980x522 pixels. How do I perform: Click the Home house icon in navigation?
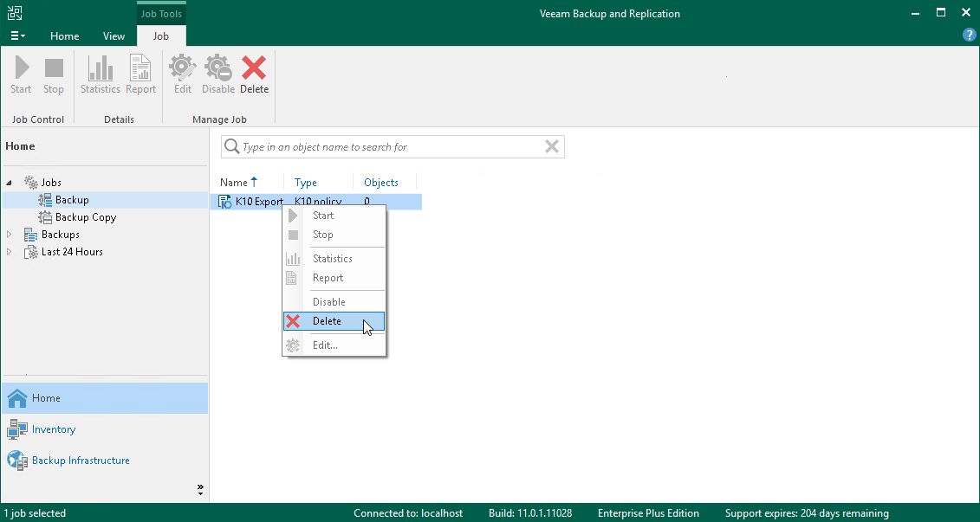point(16,398)
